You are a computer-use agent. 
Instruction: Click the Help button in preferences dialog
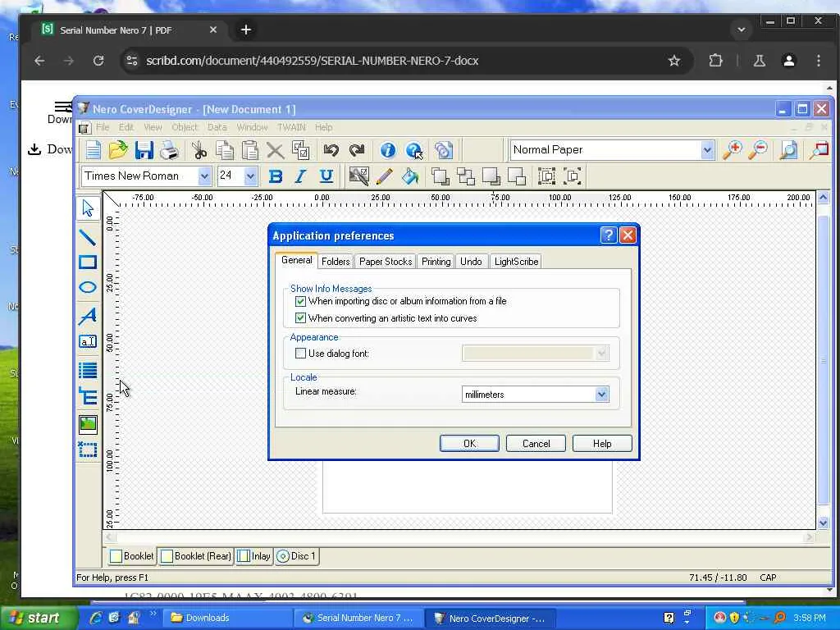click(x=602, y=444)
